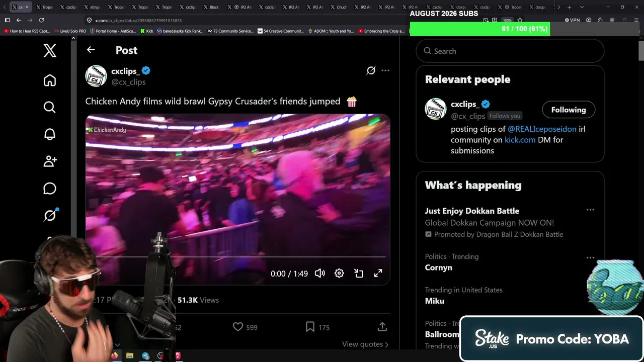Toggle the browser sidebar panel icon
Viewport: 644px width, 362px height.
coord(7,20)
